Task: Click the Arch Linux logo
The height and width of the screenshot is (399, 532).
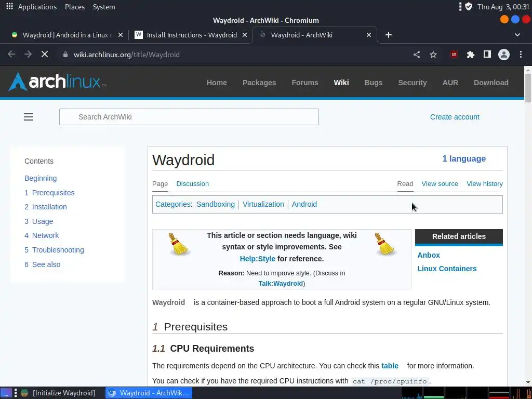Action: (x=57, y=82)
